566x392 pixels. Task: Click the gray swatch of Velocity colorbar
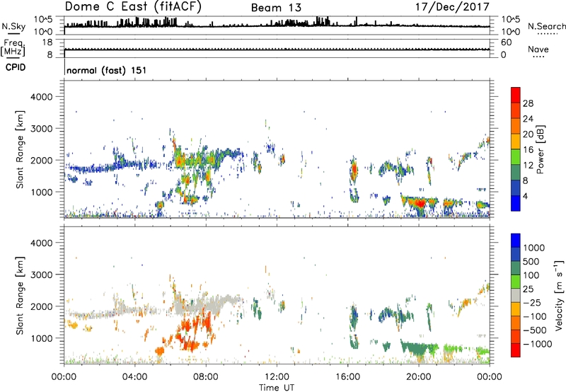[516, 295]
